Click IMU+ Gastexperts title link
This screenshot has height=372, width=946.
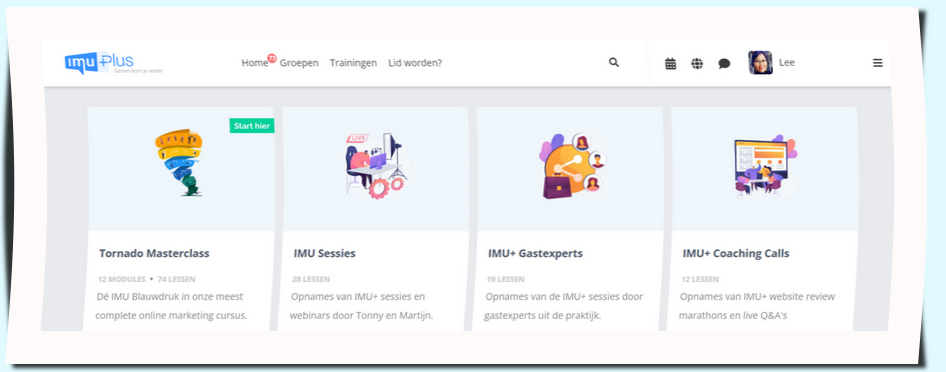(x=535, y=253)
